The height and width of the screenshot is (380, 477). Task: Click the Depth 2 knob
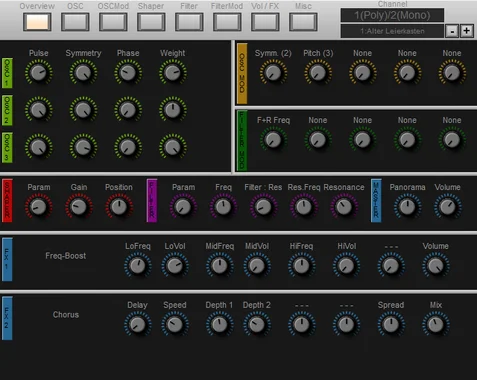pos(257,325)
